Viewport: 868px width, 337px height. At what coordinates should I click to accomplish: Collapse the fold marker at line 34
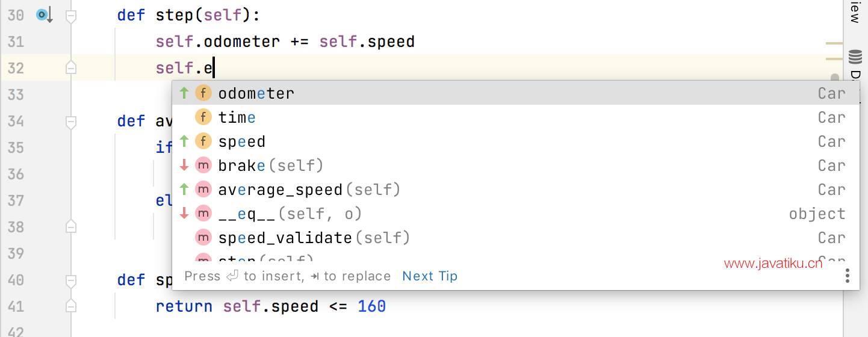click(71, 121)
